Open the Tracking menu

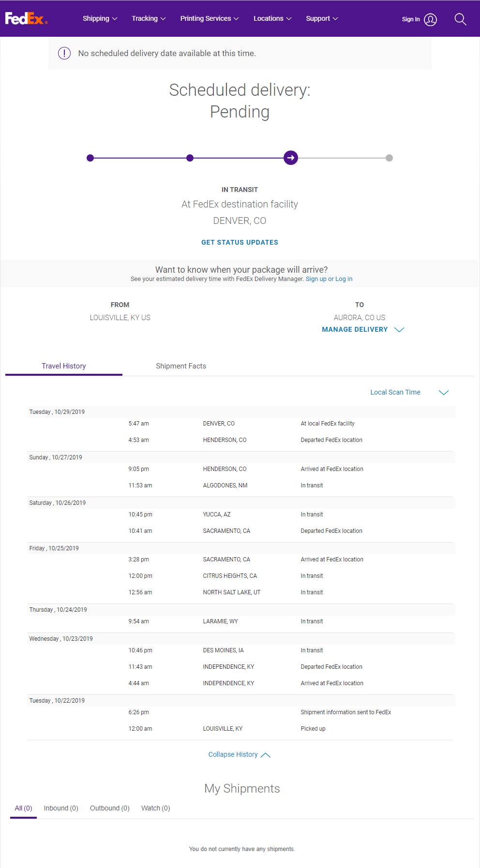tap(149, 18)
